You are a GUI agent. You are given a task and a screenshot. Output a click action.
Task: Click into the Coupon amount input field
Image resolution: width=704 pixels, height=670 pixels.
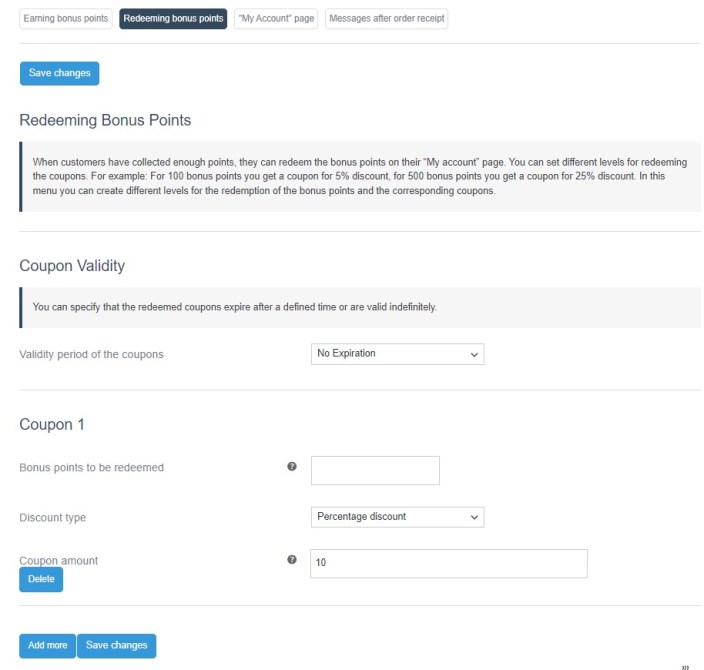coord(448,563)
